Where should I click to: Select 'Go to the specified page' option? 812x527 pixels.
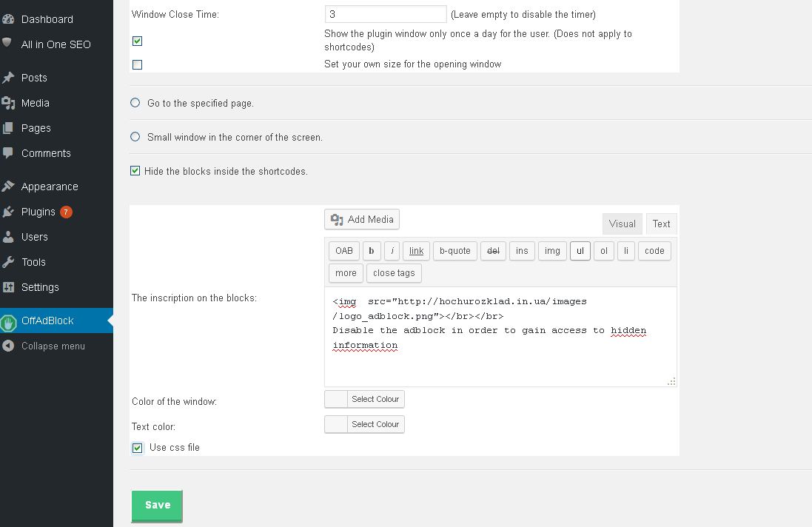135,103
